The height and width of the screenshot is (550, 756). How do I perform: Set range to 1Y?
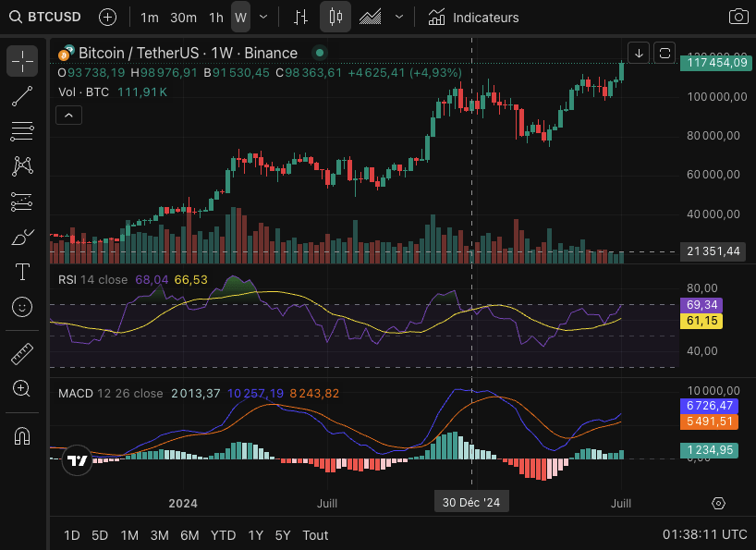(255, 535)
